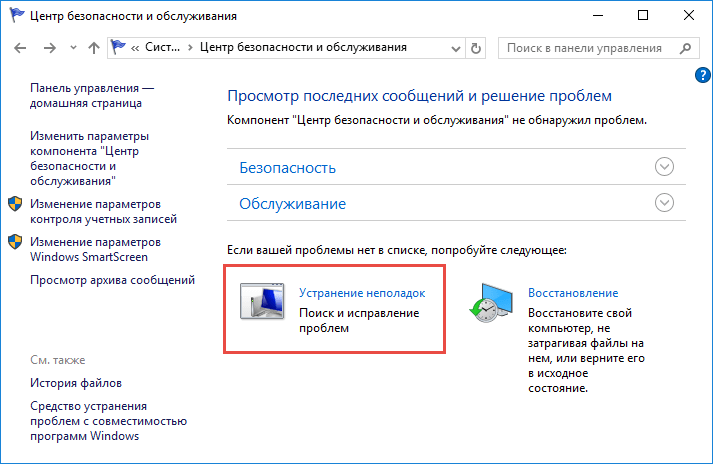
Task: Open 'Изменение параметров контроля учетных записей'
Action: point(103,212)
